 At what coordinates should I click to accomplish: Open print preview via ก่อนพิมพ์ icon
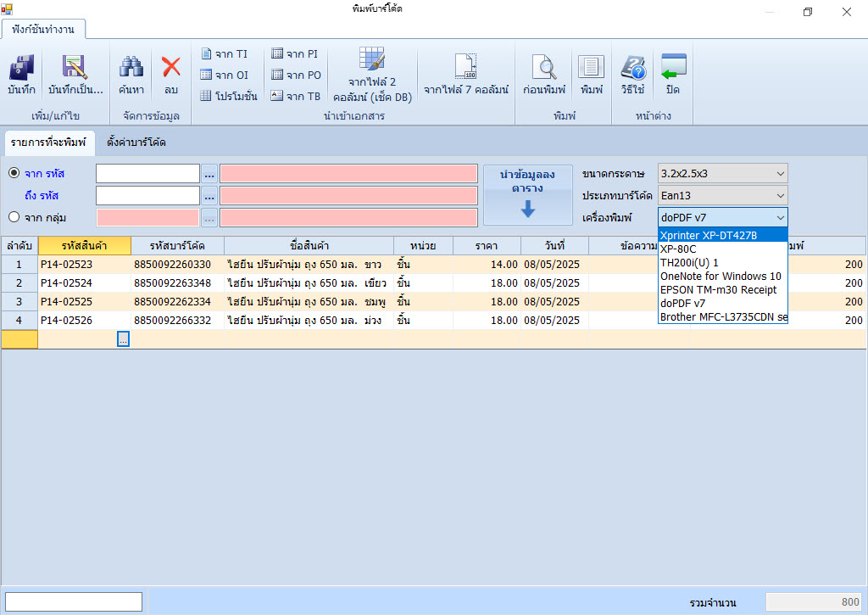click(x=543, y=75)
